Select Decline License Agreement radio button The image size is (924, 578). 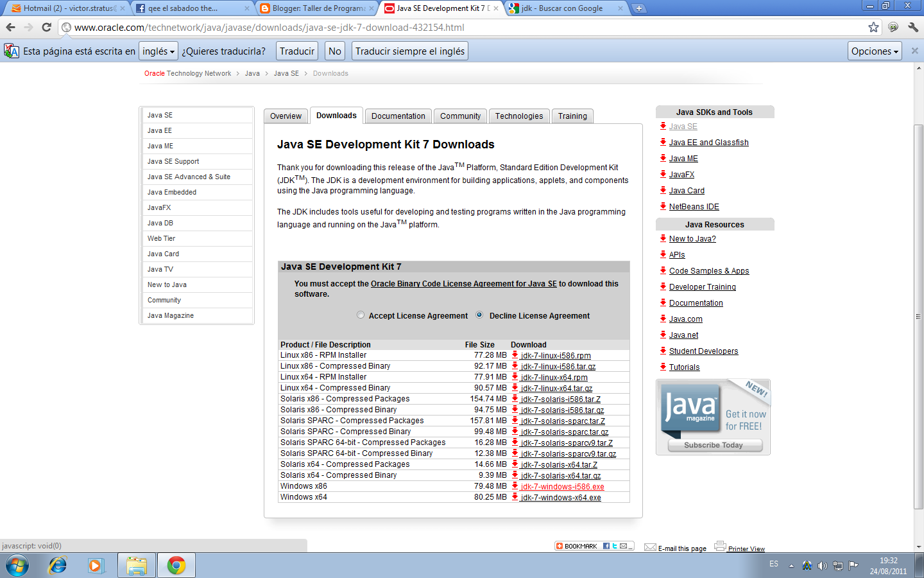click(x=479, y=315)
